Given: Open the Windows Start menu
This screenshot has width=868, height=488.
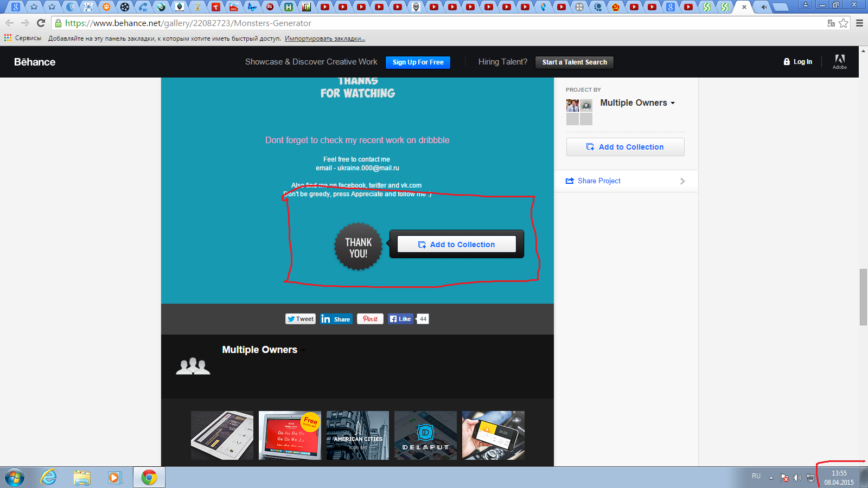Looking at the screenshot, I should pyautogui.click(x=15, y=478).
